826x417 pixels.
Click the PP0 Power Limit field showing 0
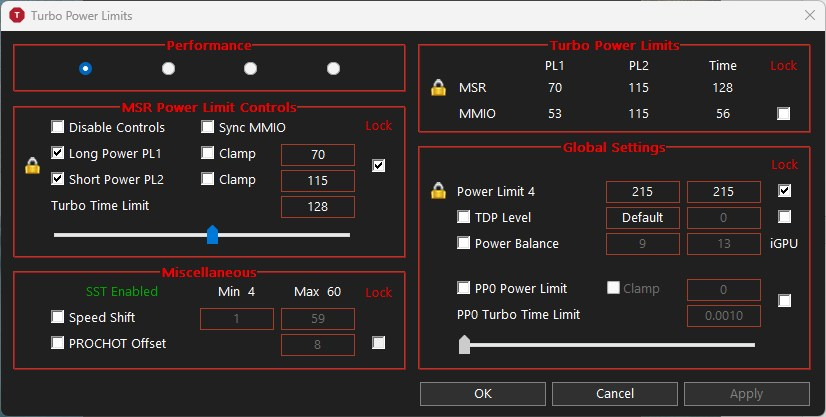[724, 290]
